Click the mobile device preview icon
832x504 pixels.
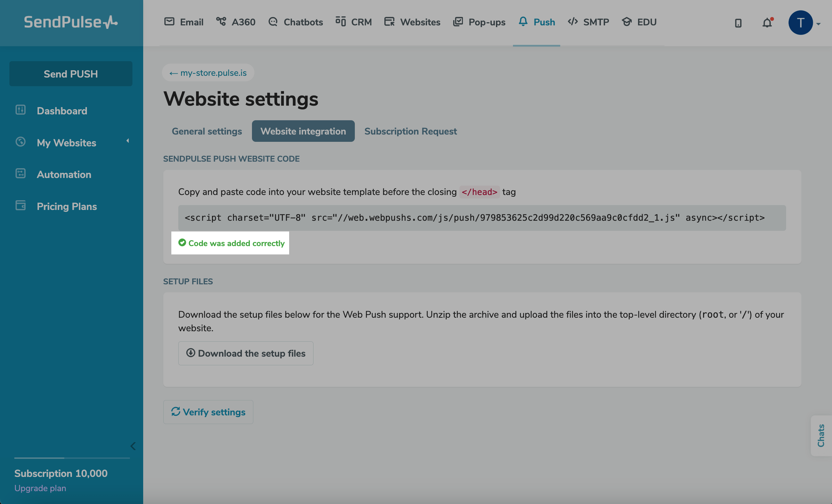click(738, 22)
